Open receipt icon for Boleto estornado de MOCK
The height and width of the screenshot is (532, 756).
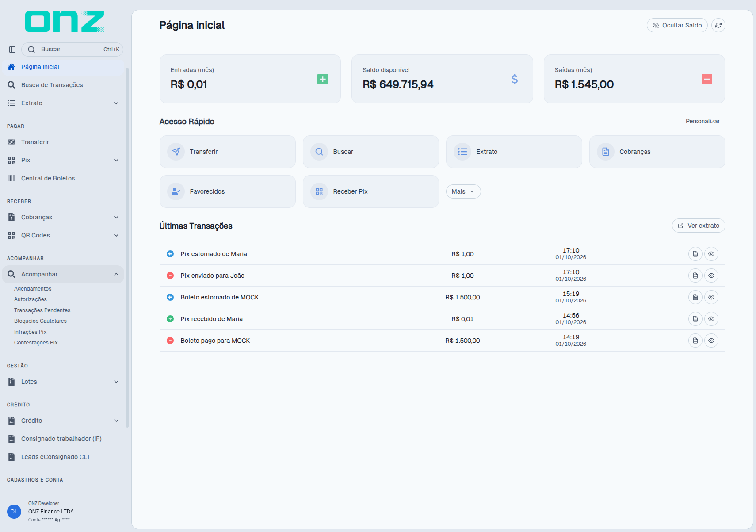(x=695, y=297)
